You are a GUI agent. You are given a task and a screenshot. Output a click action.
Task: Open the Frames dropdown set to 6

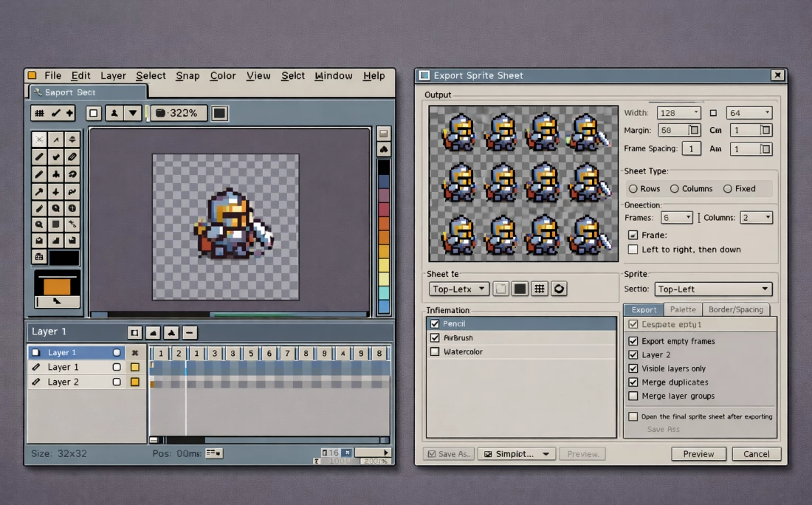click(677, 218)
